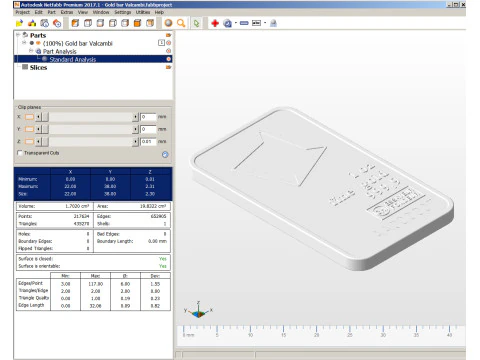Click the rightmost toolbar user icon
The image size is (480, 360).
click(273, 23)
